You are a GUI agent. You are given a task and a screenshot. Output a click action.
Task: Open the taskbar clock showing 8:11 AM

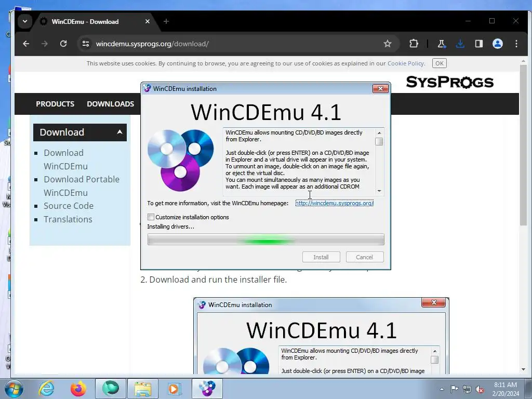coord(506,389)
